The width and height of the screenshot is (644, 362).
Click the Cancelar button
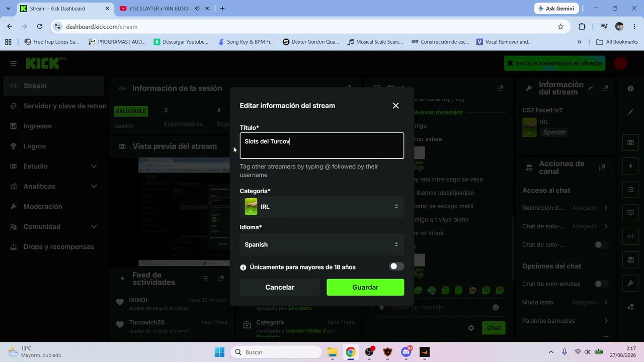[280, 287]
